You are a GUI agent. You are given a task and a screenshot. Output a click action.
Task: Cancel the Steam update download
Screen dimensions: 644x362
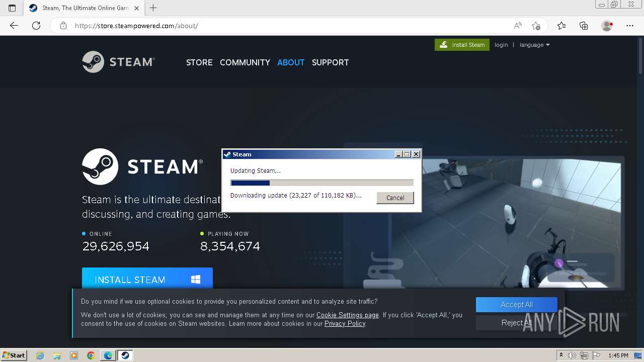click(x=395, y=198)
